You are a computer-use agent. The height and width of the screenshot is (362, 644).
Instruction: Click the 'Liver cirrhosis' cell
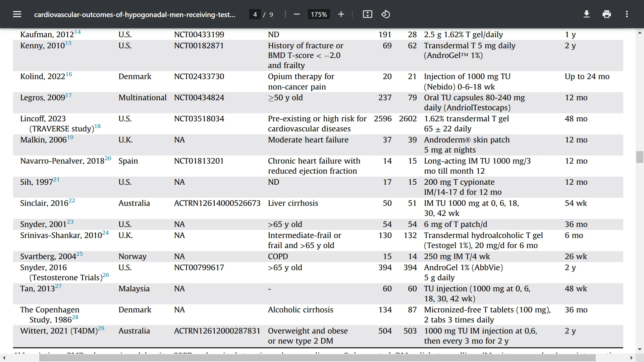tap(293, 203)
